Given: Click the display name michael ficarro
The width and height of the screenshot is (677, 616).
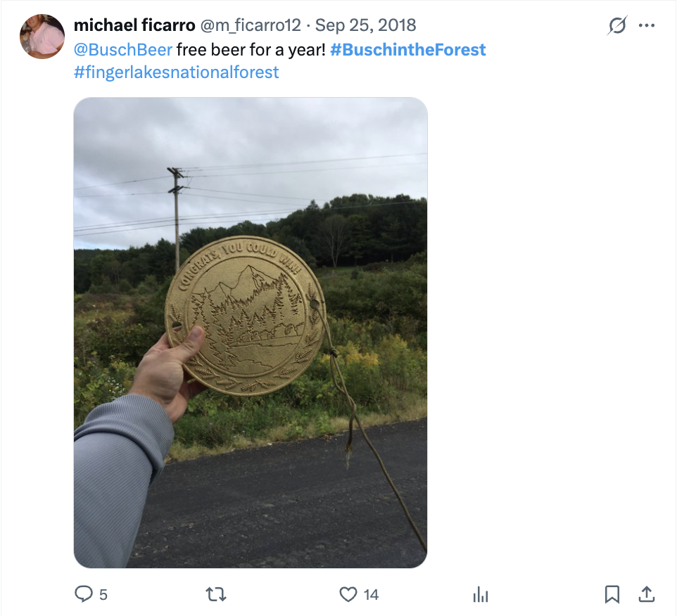Looking at the screenshot, I should [134, 25].
